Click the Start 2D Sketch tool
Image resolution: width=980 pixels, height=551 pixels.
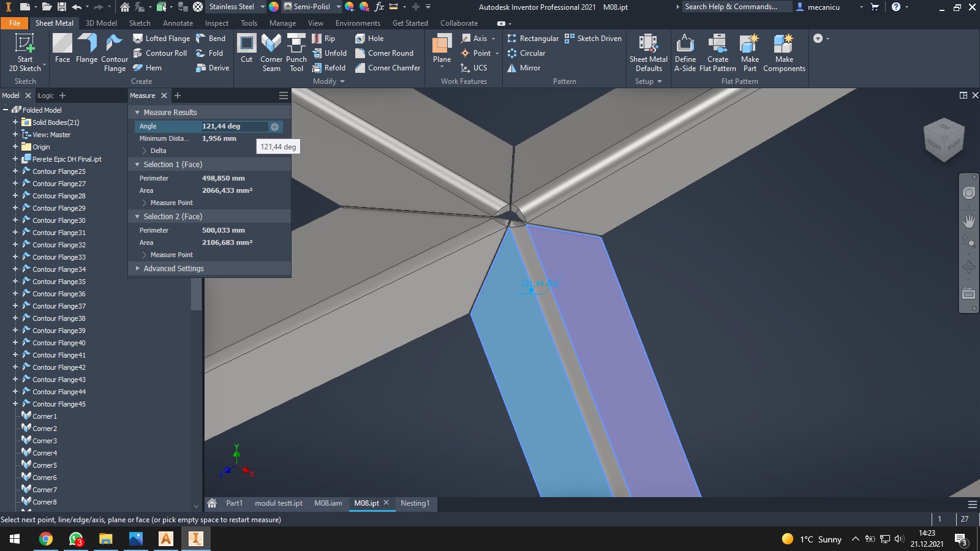[24, 52]
